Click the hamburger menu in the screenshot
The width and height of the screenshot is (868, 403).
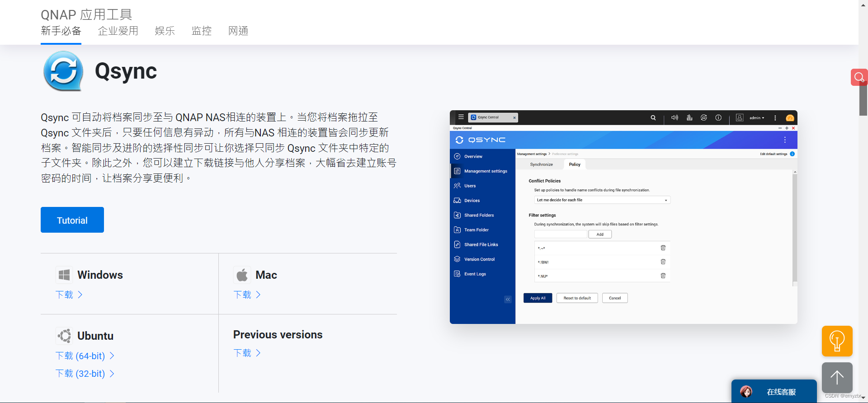click(x=461, y=117)
